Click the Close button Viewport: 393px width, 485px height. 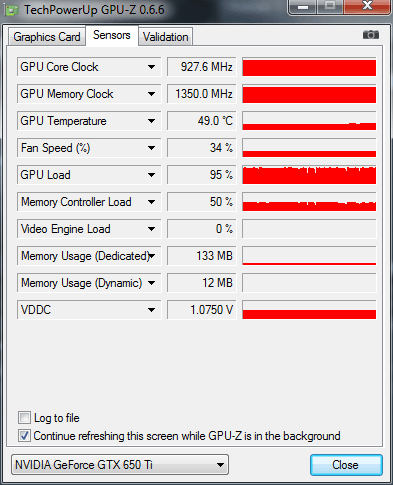tap(346, 465)
